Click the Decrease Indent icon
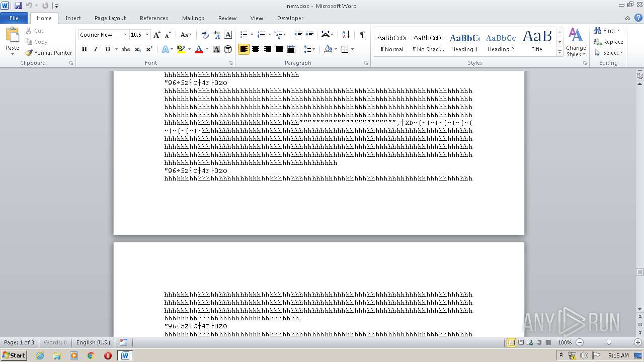Screen dimensions: 644x362 coord(298,35)
